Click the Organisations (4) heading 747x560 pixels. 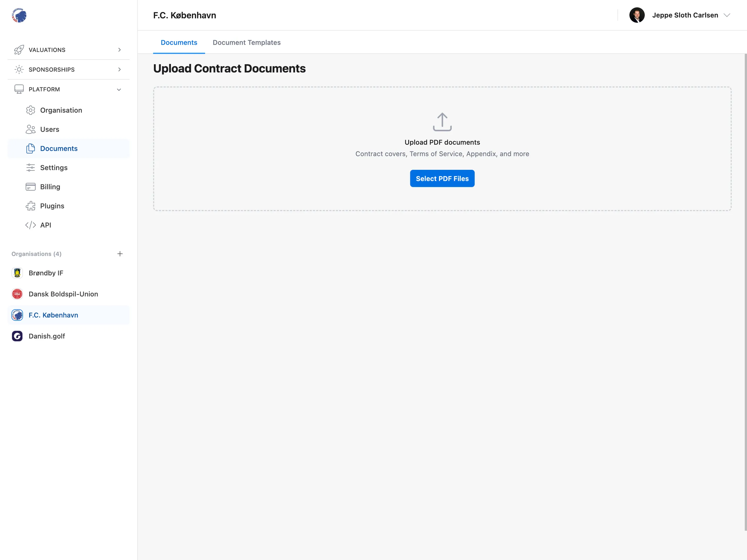36,254
